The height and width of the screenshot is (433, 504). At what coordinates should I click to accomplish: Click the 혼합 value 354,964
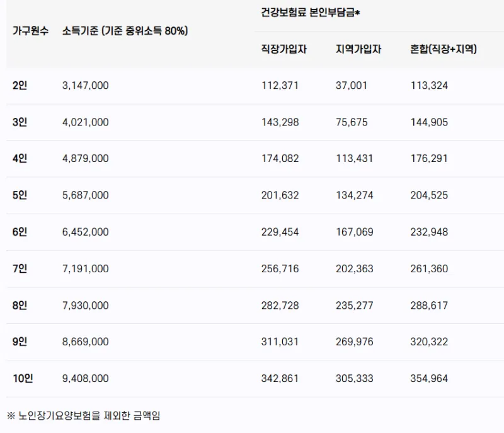[x=429, y=378]
